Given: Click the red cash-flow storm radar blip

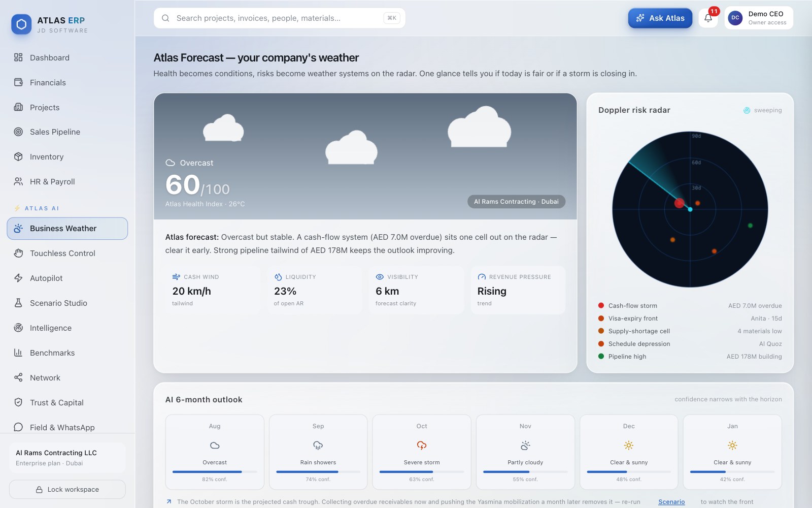Looking at the screenshot, I should tap(679, 203).
